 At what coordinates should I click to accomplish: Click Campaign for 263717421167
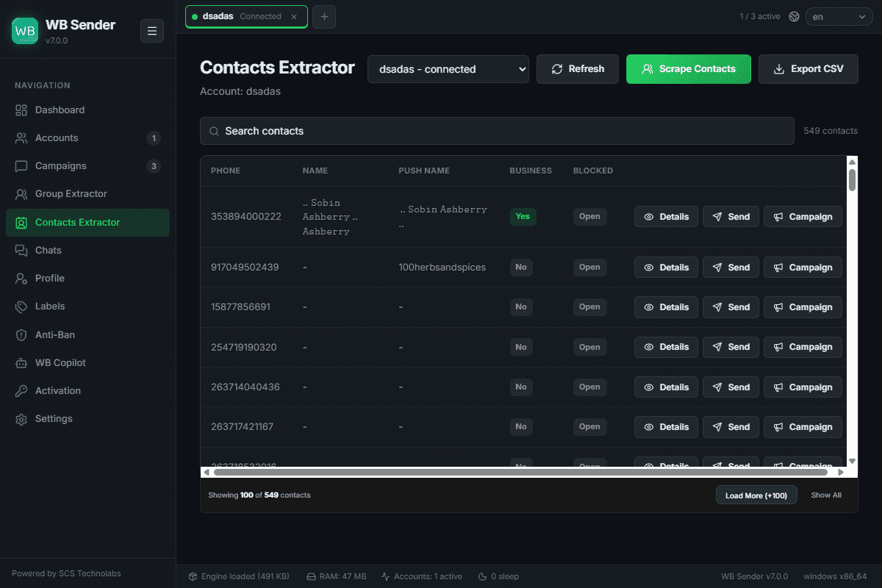[x=803, y=427]
